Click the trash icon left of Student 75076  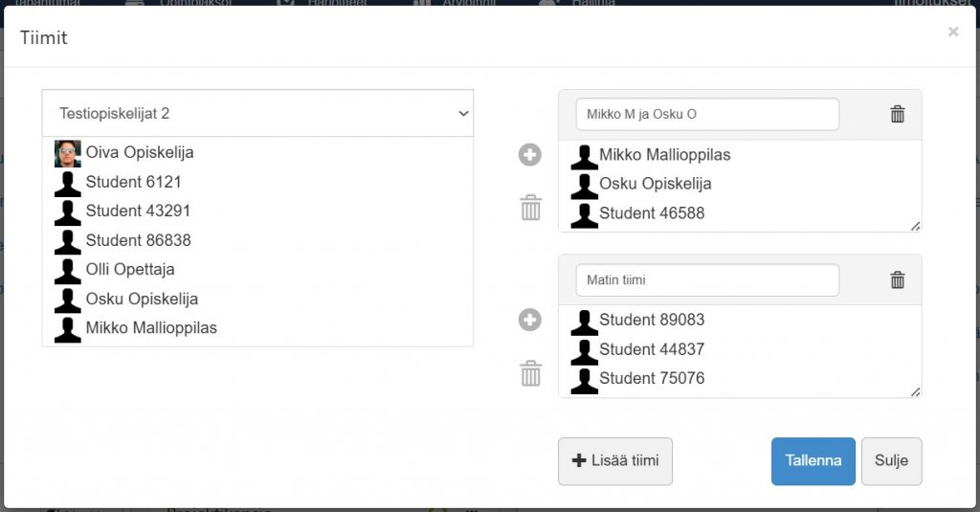coord(530,373)
